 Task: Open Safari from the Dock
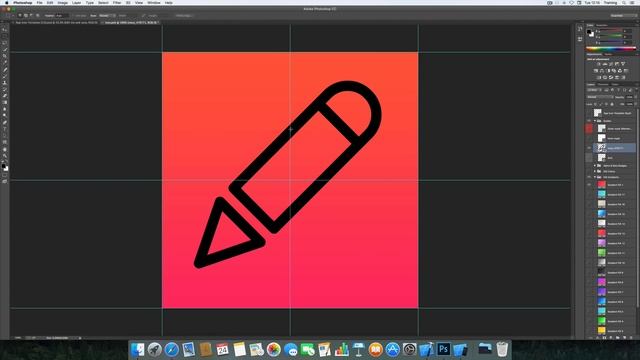(171, 349)
